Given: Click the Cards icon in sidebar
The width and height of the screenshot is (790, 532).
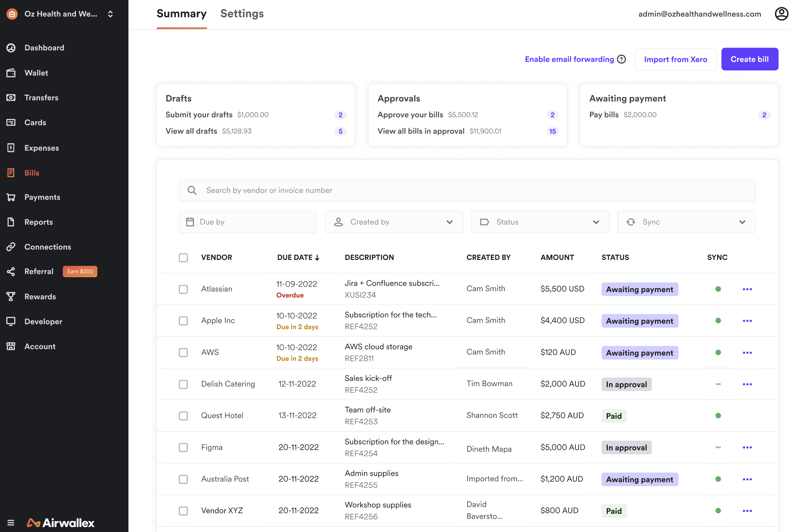Looking at the screenshot, I should pyautogui.click(x=11, y=122).
